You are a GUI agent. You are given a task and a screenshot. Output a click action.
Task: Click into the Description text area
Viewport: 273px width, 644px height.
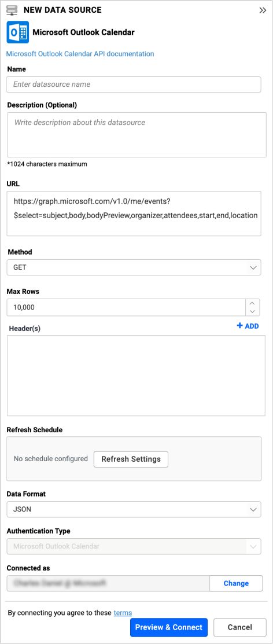click(x=136, y=135)
